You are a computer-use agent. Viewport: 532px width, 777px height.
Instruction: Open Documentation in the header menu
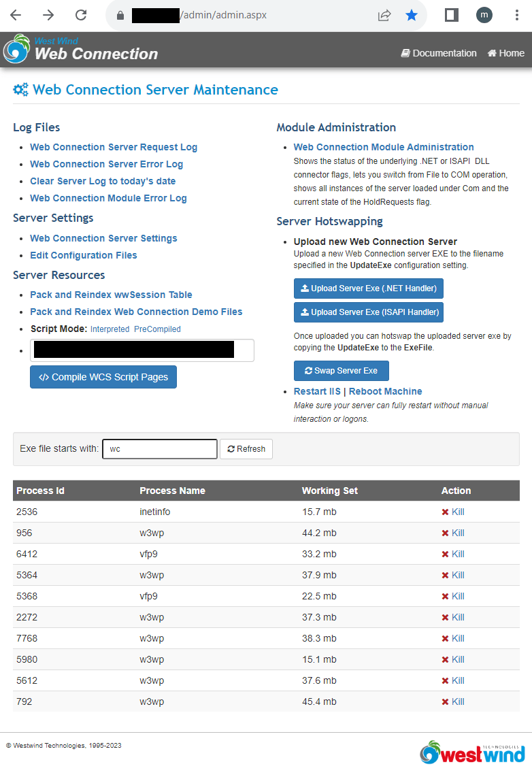[439, 53]
